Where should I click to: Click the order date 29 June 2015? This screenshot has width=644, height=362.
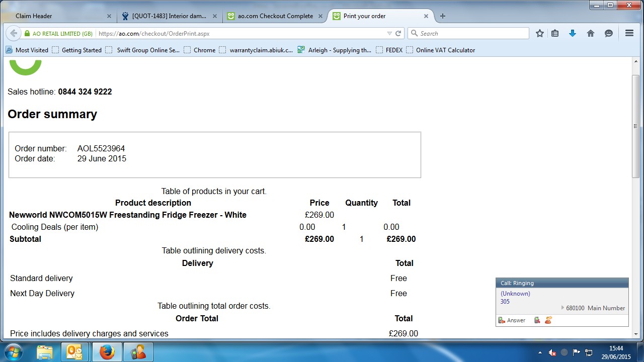coord(102,159)
